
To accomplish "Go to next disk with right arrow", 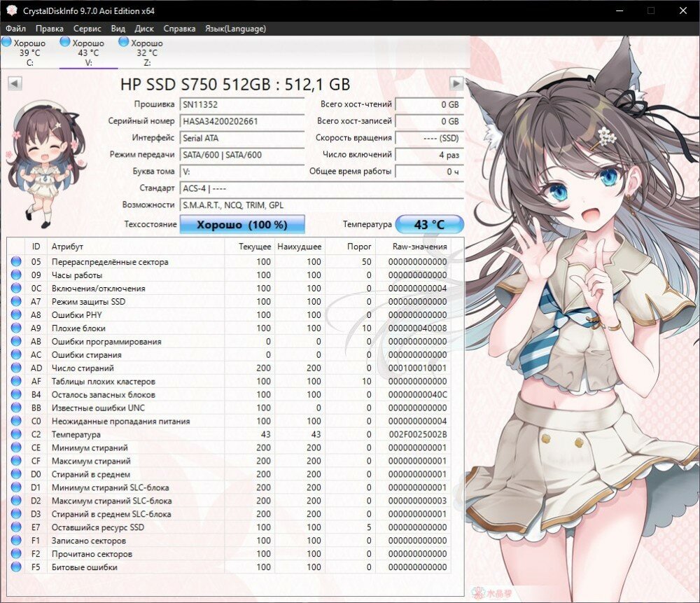I will pyautogui.click(x=456, y=83).
